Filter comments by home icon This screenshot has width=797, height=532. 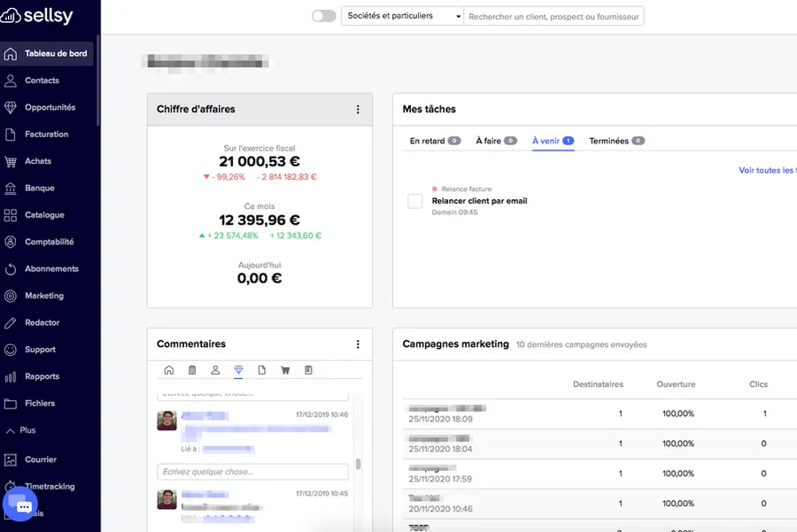point(169,370)
